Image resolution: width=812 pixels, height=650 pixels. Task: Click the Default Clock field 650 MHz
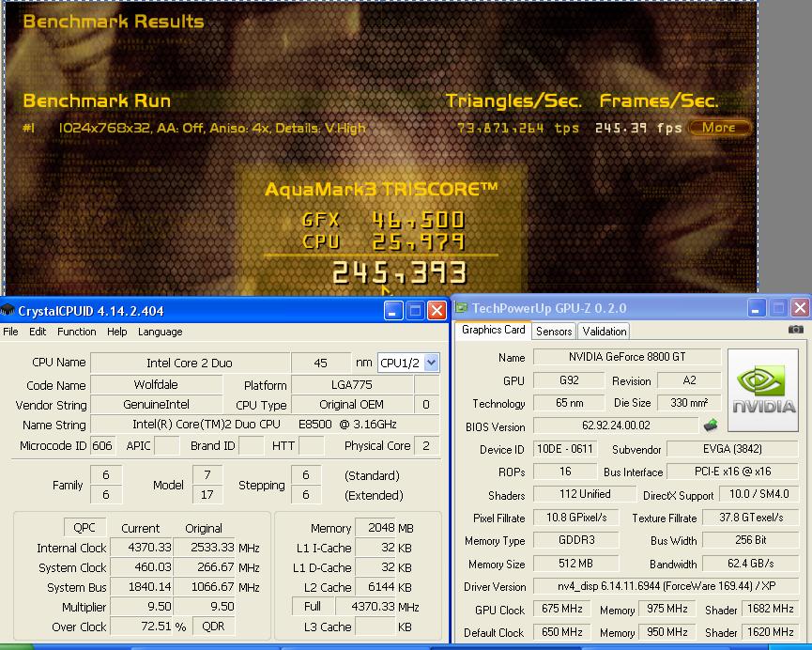562,632
